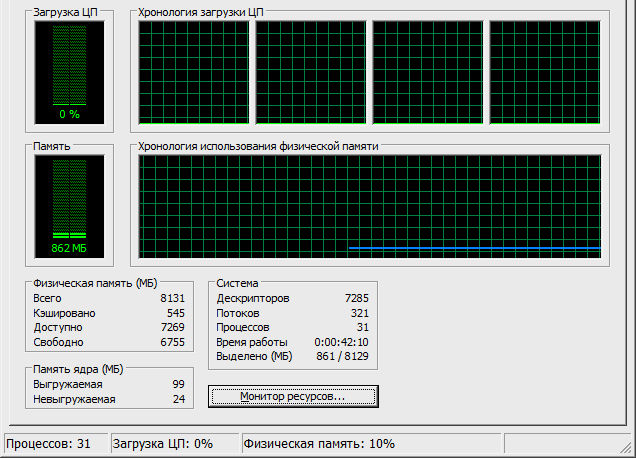636x458 pixels.
Task: Click the Невыгружаемая label
Action: [x=74, y=399]
